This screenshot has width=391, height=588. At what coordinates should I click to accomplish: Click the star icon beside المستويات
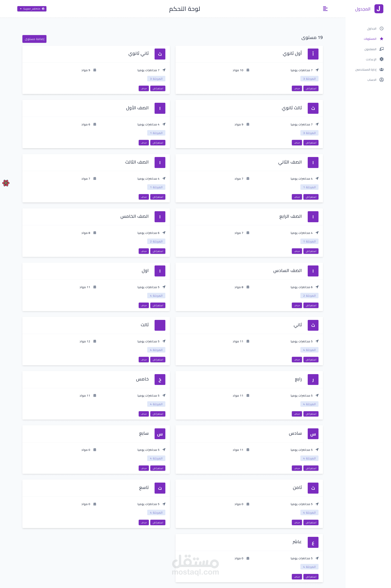click(x=381, y=39)
